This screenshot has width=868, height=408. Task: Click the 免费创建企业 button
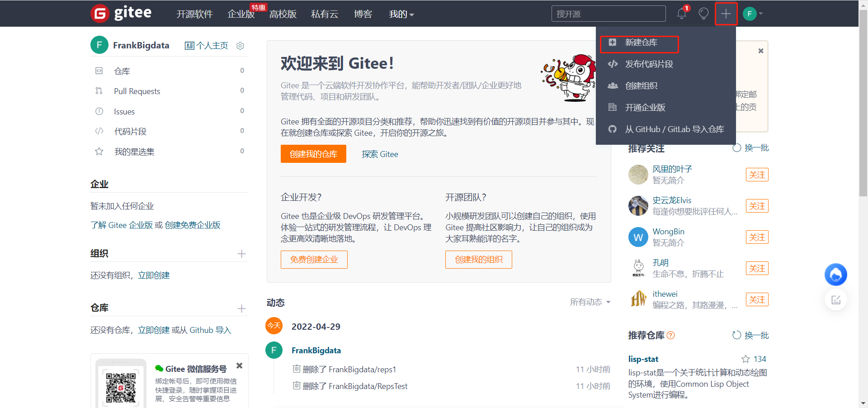pos(314,260)
